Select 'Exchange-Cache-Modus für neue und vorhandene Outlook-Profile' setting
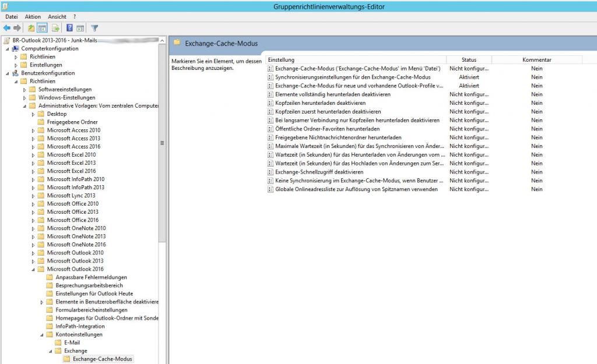The height and width of the screenshot is (364, 597). tap(359, 86)
